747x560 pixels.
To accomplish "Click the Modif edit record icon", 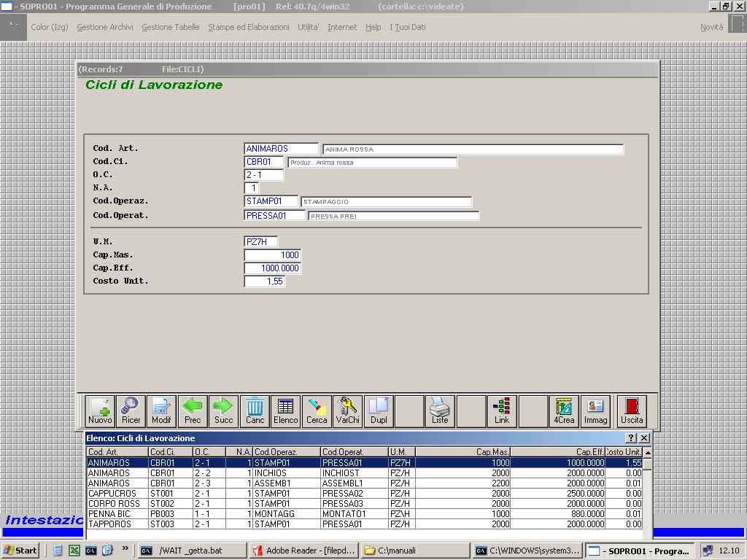I will 161,411.
